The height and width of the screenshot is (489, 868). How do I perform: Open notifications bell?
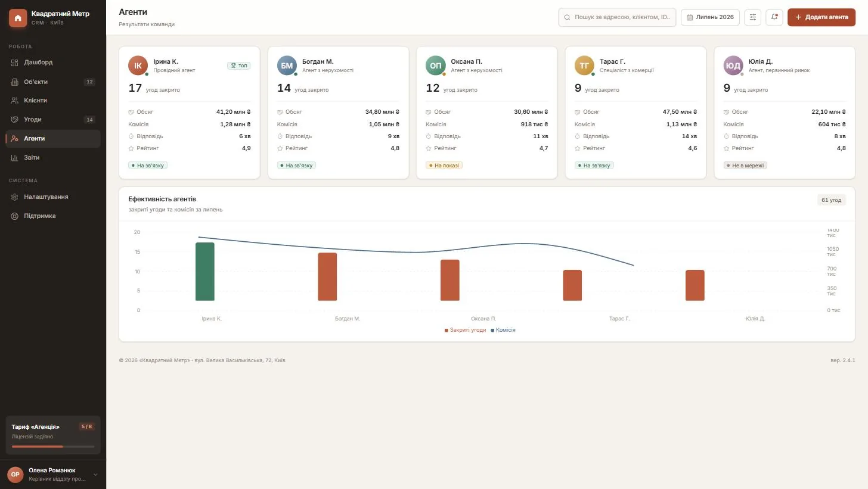click(774, 17)
